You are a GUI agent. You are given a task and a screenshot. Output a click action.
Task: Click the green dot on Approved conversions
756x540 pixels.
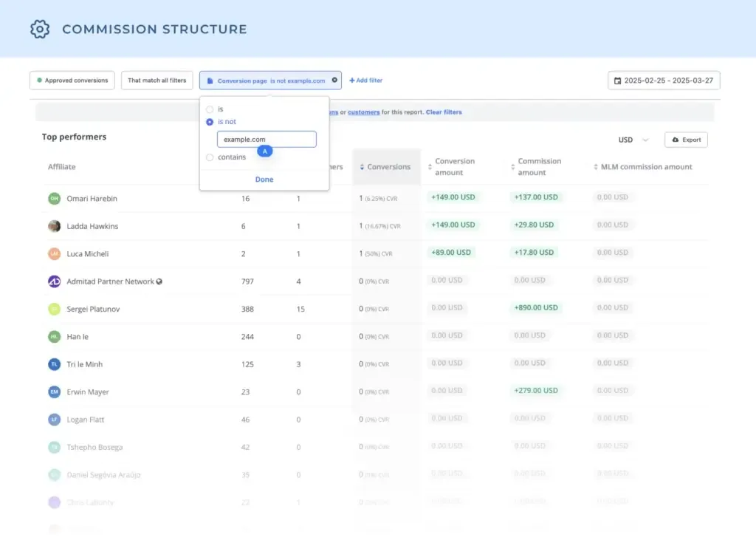tap(40, 80)
